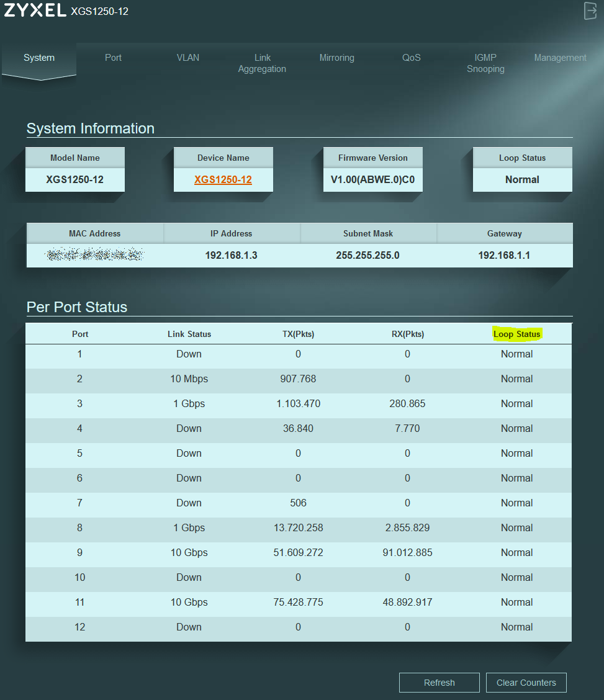Click port 3's 1 Gbps link status
This screenshot has width=604, height=700.
(x=189, y=403)
